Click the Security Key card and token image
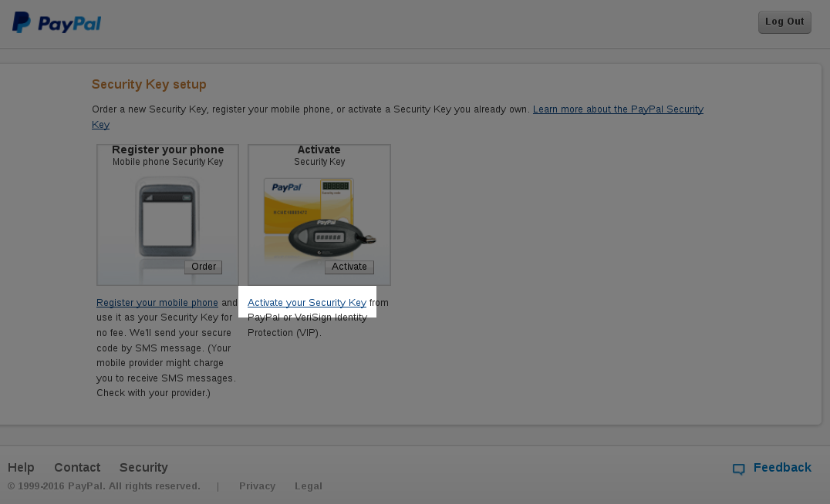Screen dimensions: 830x504 319,218
